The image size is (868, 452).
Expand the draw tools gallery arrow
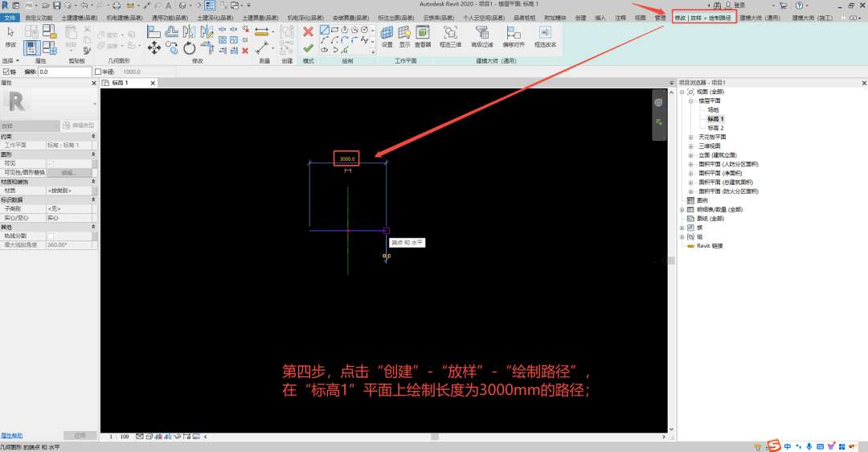pos(373,51)
